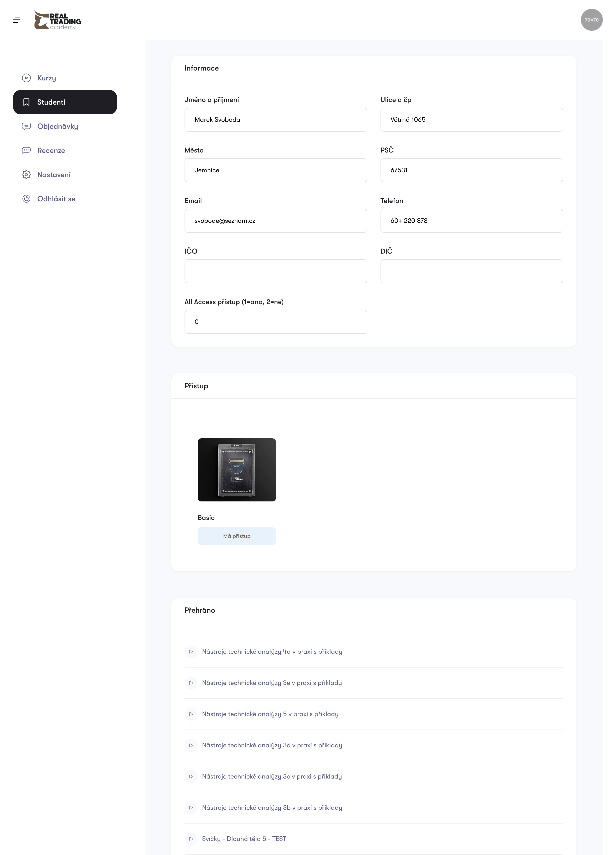Image resolution: width=616 pixels, height=855 pixels.
Task: Click the Studenti bookmark icon
Action: click(x=26, y=102)
